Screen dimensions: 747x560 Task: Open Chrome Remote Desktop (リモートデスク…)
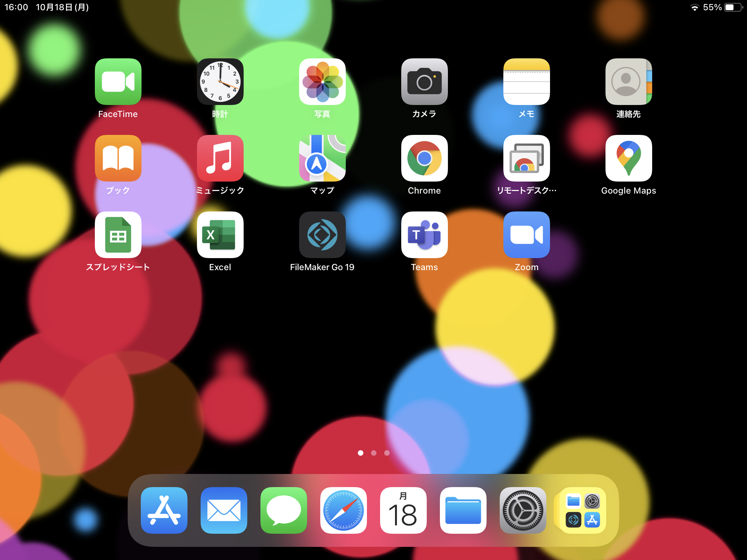(x=527, y=158)
